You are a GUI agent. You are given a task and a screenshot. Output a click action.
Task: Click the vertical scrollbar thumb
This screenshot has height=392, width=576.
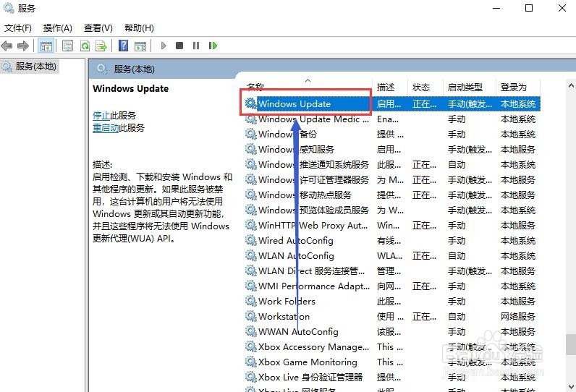pyautogui.click(x=571, y=345)
